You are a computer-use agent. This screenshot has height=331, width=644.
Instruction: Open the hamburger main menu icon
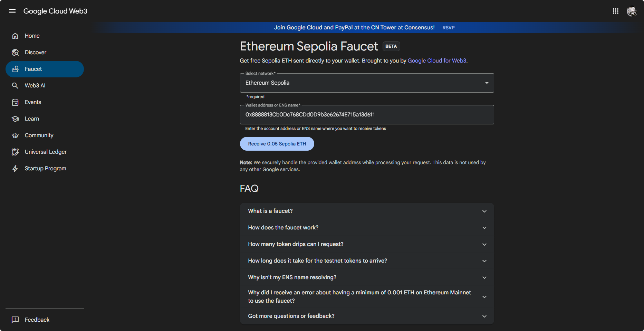point(12,11)
